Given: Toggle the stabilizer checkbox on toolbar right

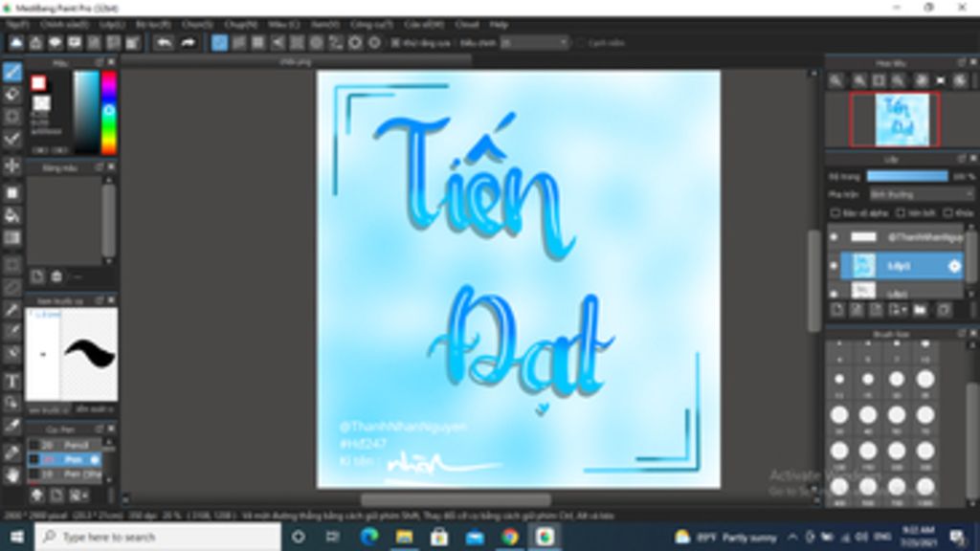Looking at the screenshot, I should pos(580,43).
